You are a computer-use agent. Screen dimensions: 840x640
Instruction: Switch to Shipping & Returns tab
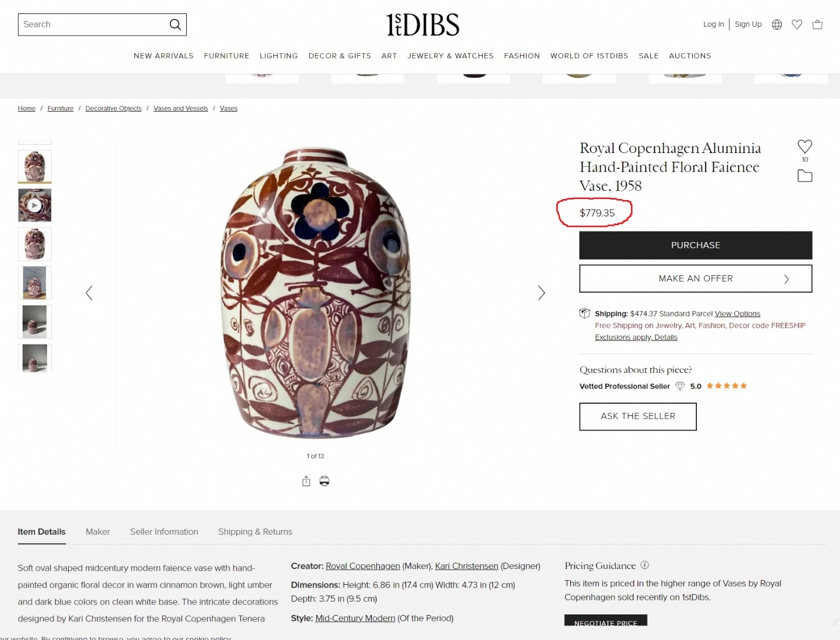tap(255, 532)
